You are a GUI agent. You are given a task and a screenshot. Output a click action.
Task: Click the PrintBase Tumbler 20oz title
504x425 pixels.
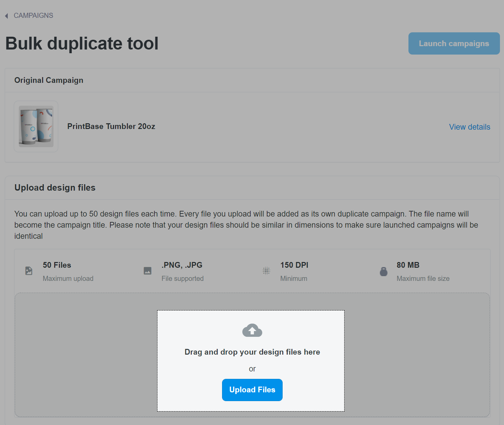coord(111,126)
